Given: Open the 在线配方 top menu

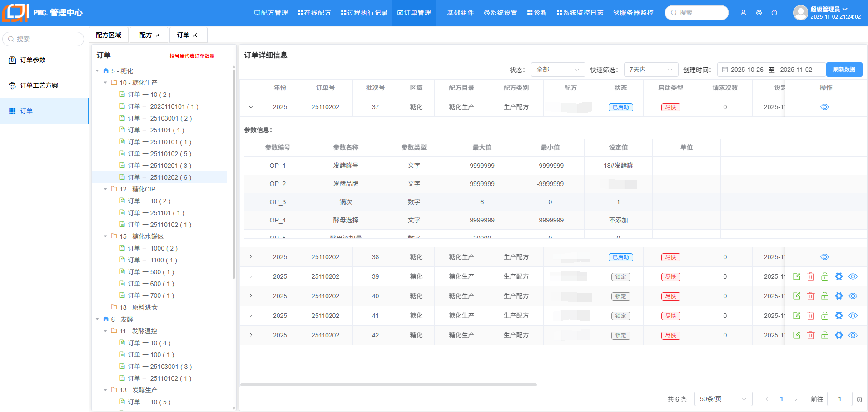Looking at the screenshot, I should click(x=314, y=13).
